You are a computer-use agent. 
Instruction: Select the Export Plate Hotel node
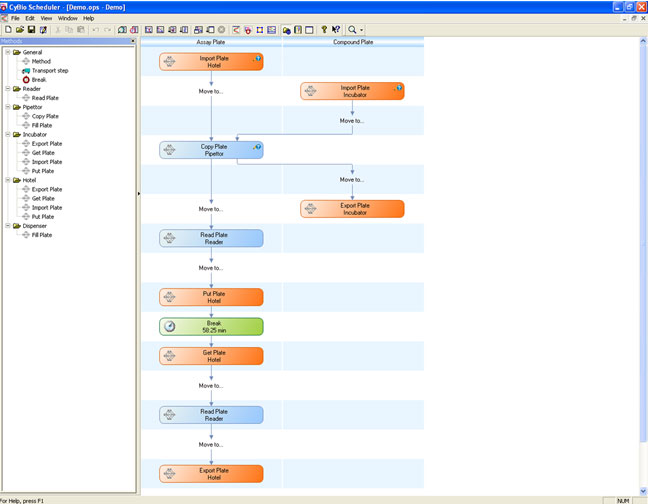pyautogui.click(x=211, y=474)
